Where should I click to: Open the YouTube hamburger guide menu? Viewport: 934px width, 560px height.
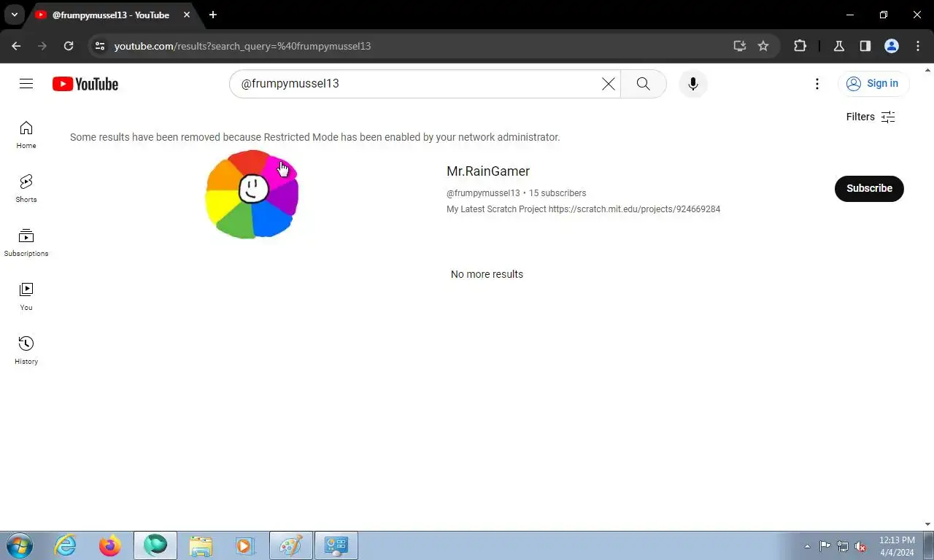26,84
